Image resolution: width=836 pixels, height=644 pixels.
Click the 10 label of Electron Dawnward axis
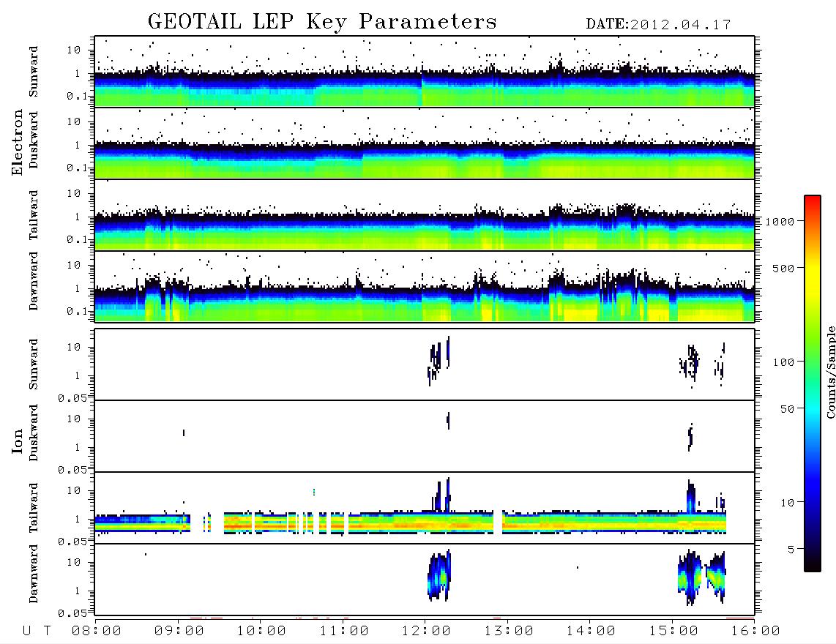(x=74, y=265)
